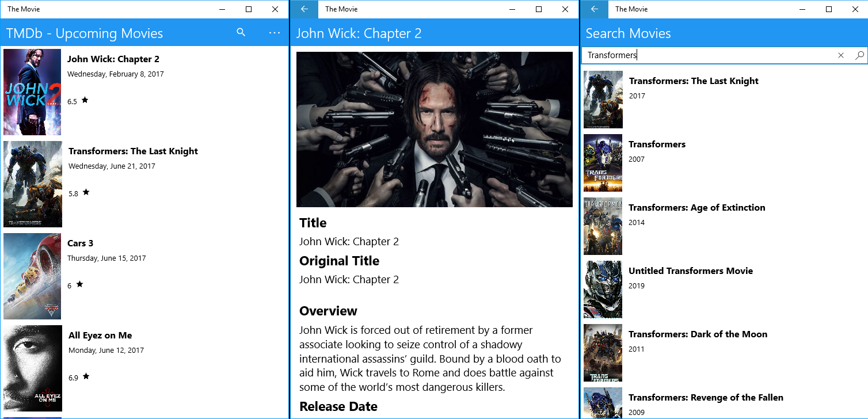Open search from the Upcoming Movies header
868x419 pixels.
coord(241,33)
